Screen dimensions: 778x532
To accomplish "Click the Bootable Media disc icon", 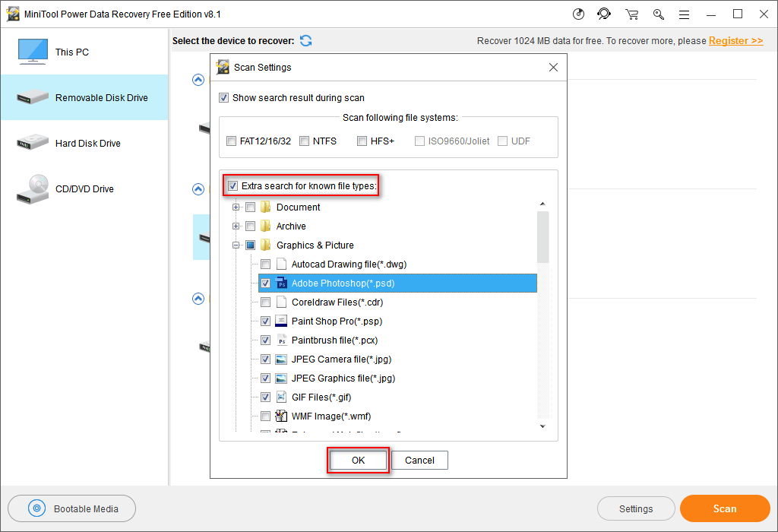I will (x=36, y=508).
